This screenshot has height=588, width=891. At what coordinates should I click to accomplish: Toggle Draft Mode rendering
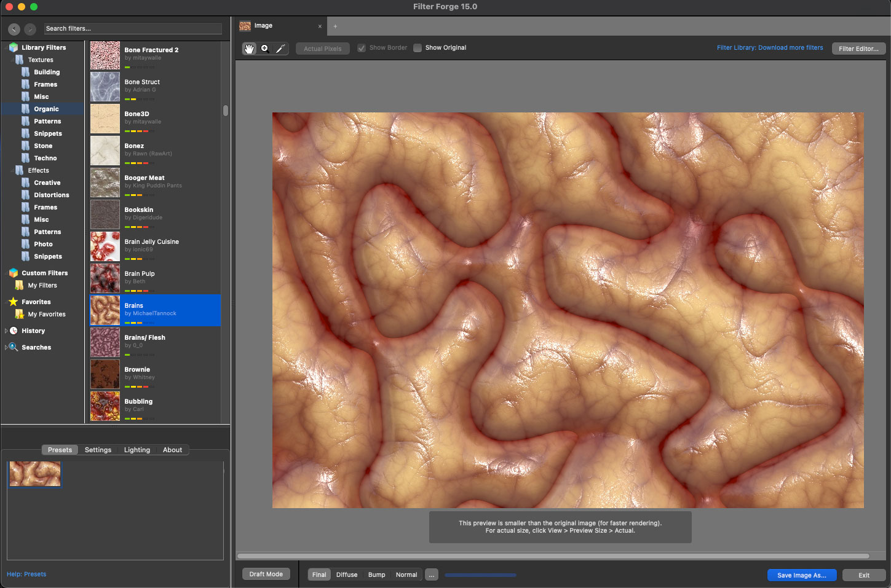click(x=266, y=574)
